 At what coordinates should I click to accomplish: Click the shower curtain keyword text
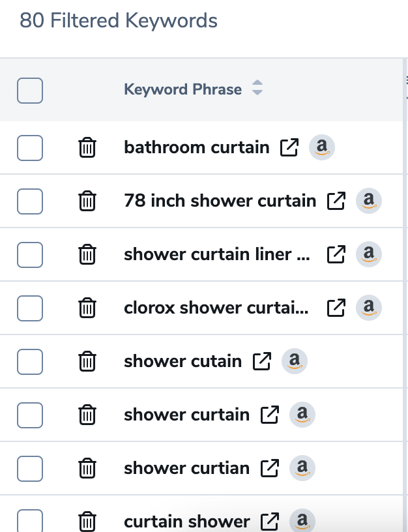186,415
